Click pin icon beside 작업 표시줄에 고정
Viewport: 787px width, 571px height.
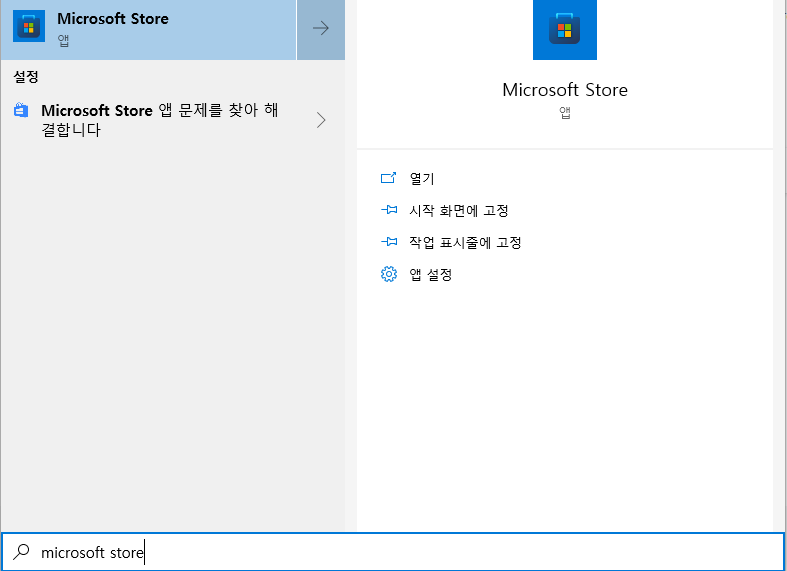(389, 242)
